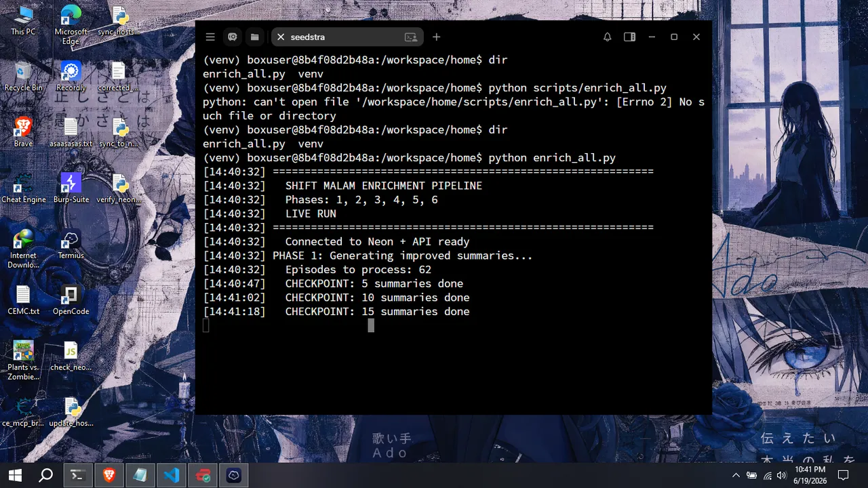Viewport: 868px width, 488px height.
Task: Click the This PC desktop icon
Action: click(23, 20)
